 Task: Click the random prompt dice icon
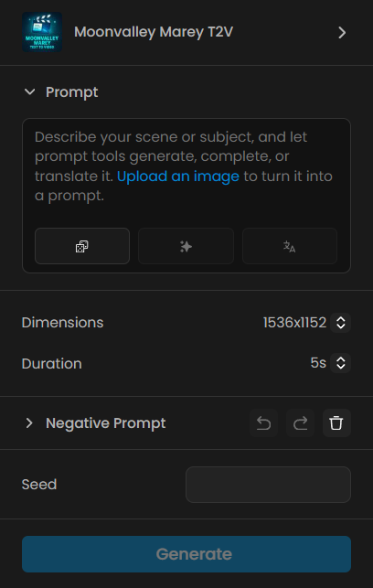point(82,246)
